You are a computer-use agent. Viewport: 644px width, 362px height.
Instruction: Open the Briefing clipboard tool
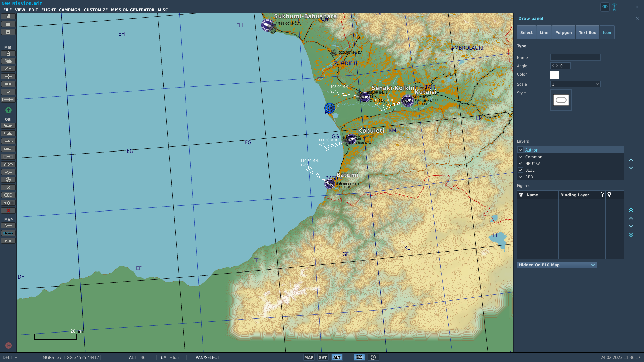click(x=8, y=53)
